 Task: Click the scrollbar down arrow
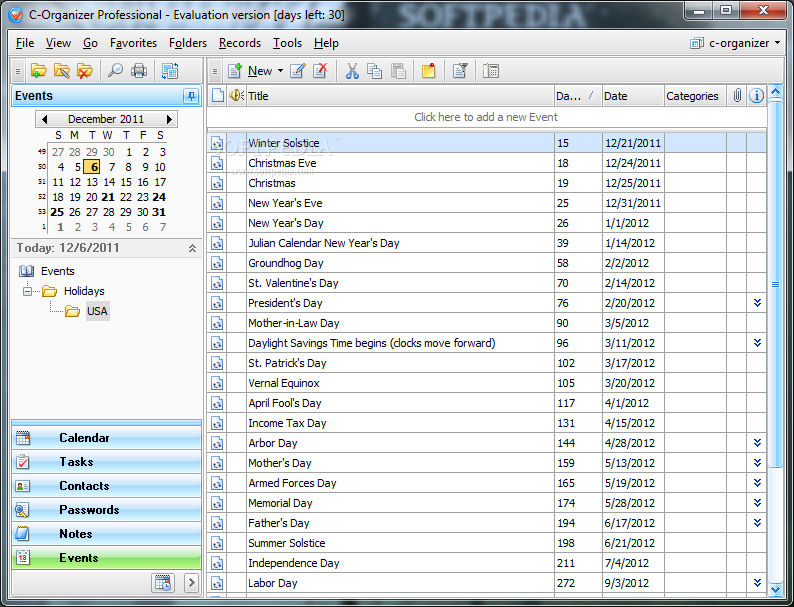tap(775, 589)
